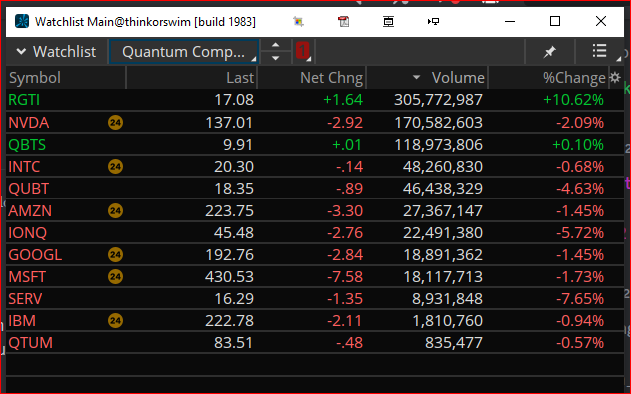This screenshot has height=394, width=631.
Task: Select the AMZN symbol
Action: coord(30,210)
